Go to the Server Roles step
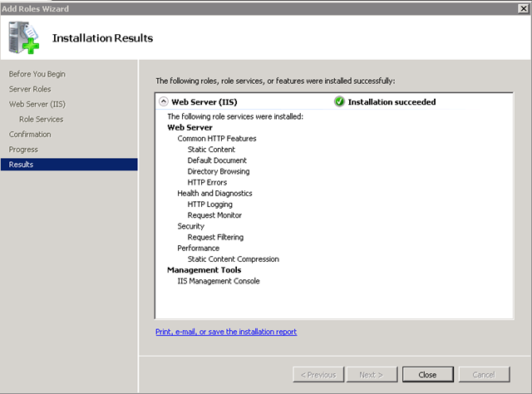532x394 pixels. coord(30,89)
